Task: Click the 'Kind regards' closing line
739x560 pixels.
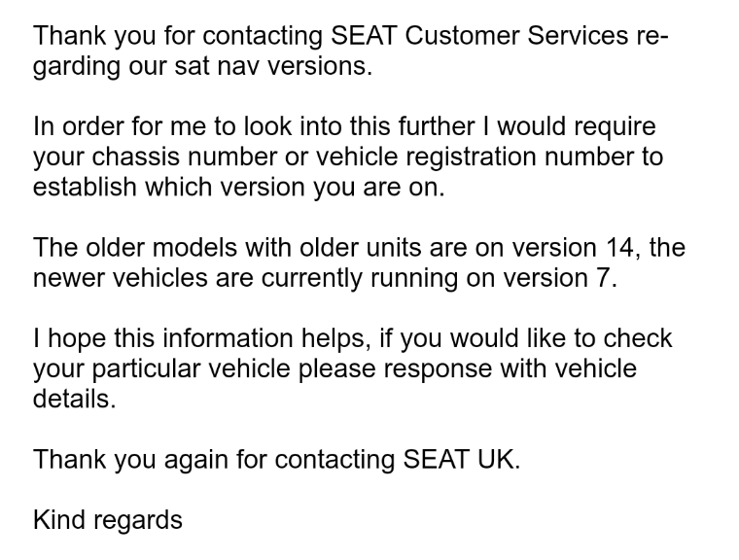Action: click(x=108, y=522)
